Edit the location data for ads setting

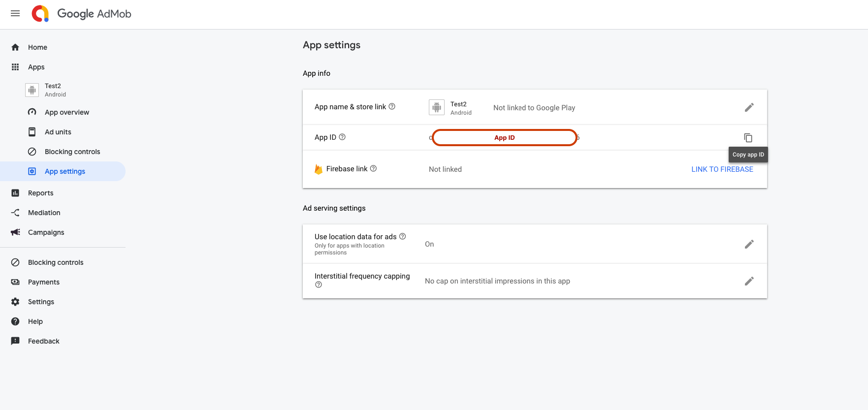click(749, 244)
